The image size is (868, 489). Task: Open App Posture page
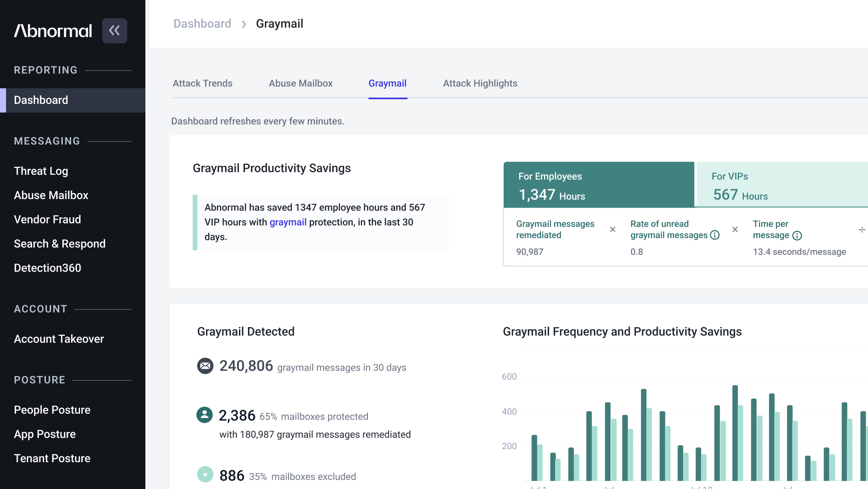click(45, 434)
